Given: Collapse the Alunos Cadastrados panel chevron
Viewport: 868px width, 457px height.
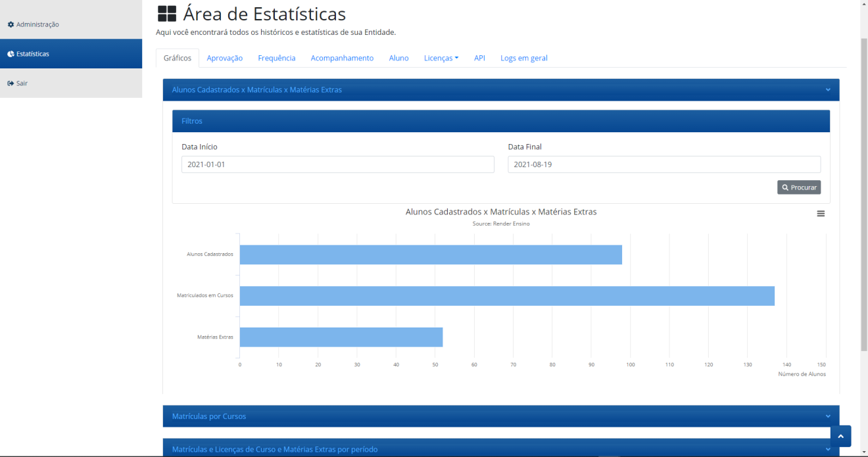Looking at the screenshot, I should click(x=828, y=89).
